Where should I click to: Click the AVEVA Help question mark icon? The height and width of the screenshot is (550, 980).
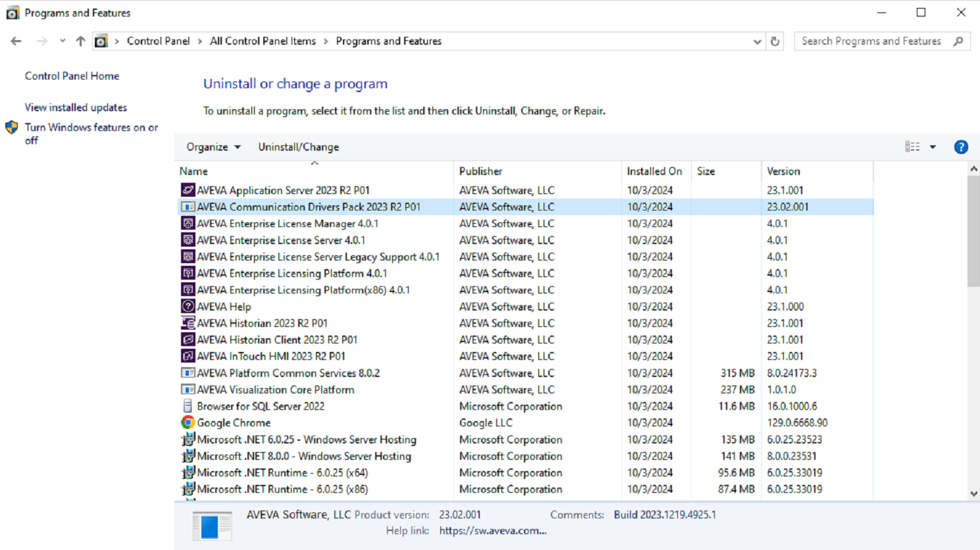pos(188,307)
